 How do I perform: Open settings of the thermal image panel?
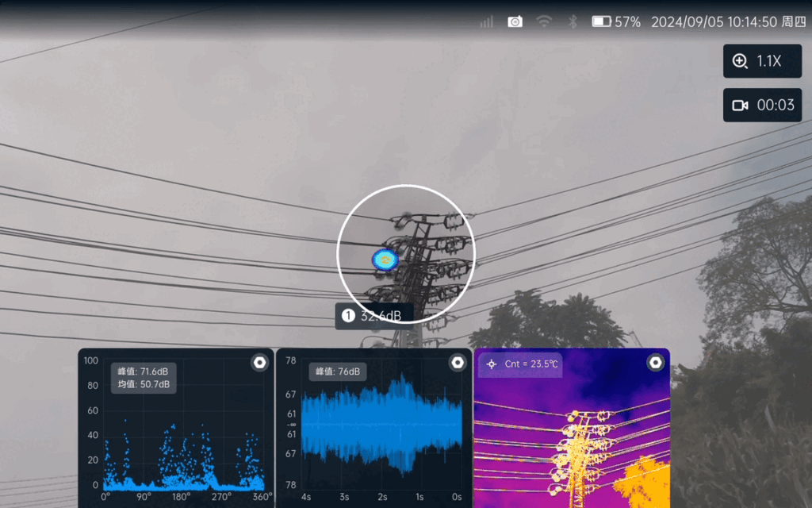(655, 364)
